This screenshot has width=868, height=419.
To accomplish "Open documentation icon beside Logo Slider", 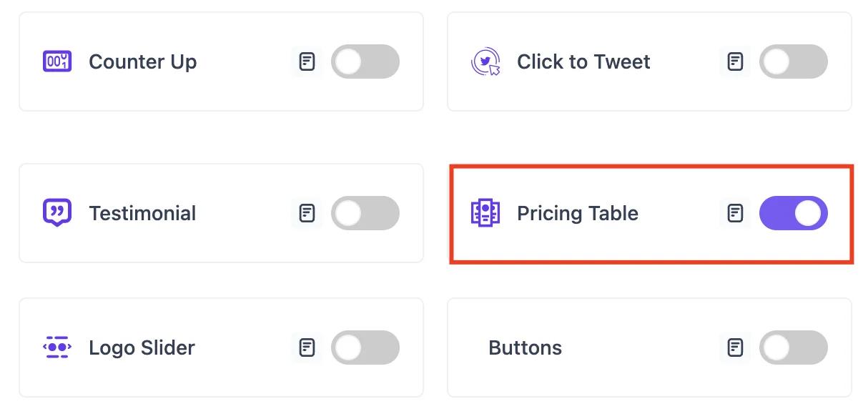I will 307,347.
